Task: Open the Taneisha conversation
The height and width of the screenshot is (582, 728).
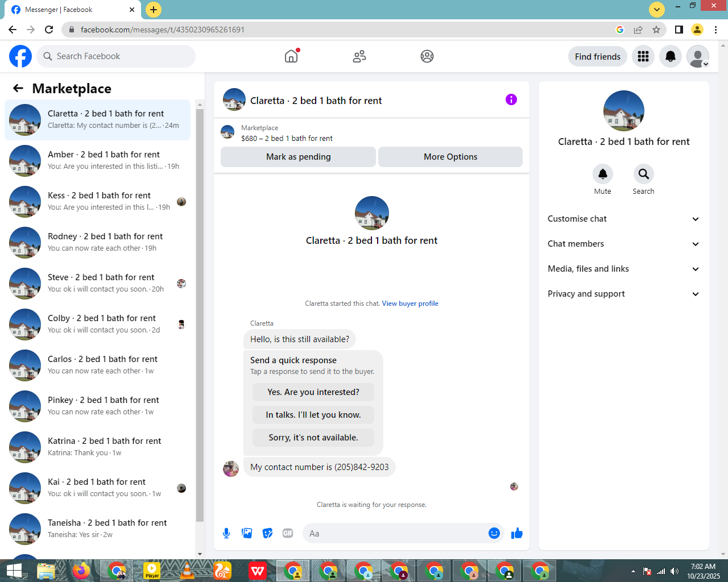Action: coord(98,529)
